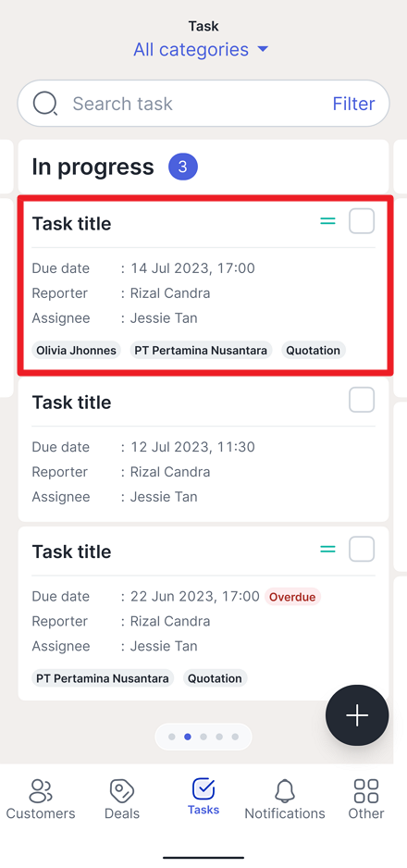
Task: Jump to the third page dot
Action: pos(203,737)
